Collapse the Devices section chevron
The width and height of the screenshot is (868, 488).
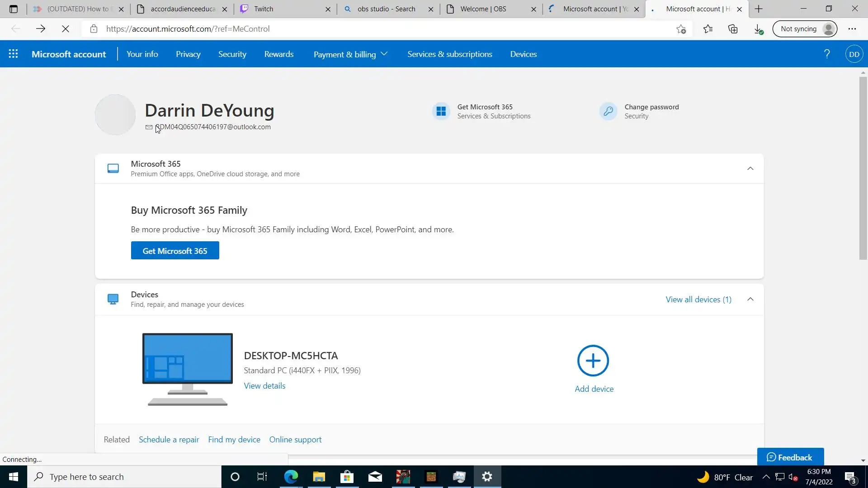(750, 299)
